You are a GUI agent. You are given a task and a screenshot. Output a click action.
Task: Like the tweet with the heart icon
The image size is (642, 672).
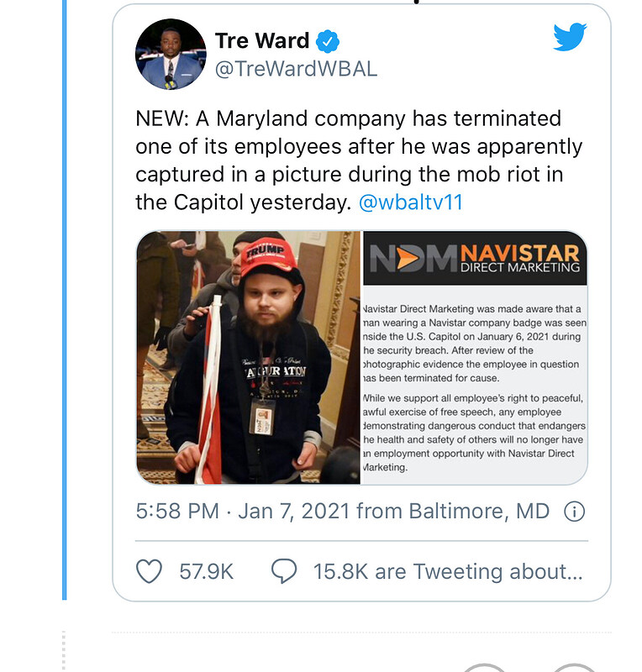(149, 571)
